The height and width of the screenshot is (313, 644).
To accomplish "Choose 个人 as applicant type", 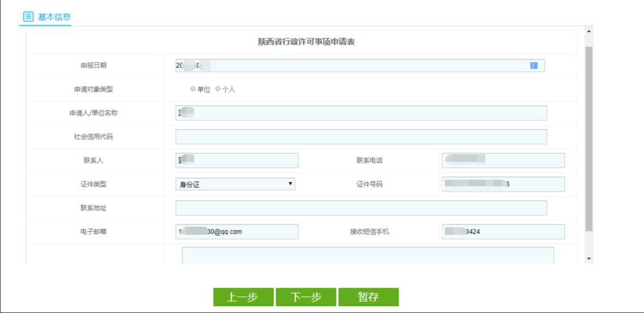I will (x=218, y=89).
